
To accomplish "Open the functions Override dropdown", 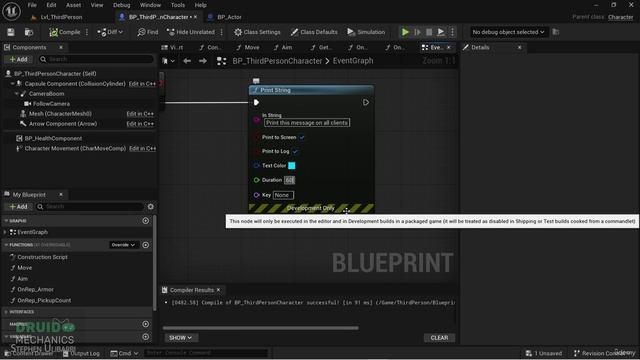I will [x=123, y=245].
